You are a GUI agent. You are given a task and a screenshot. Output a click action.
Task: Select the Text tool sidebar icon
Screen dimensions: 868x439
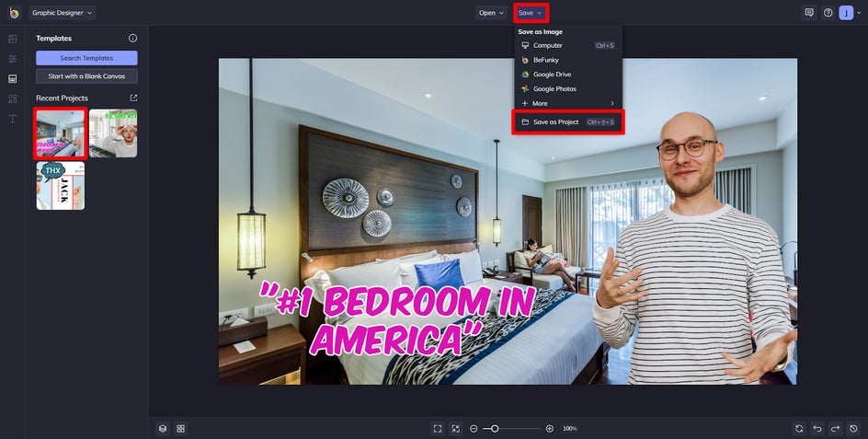coord(13,119)
